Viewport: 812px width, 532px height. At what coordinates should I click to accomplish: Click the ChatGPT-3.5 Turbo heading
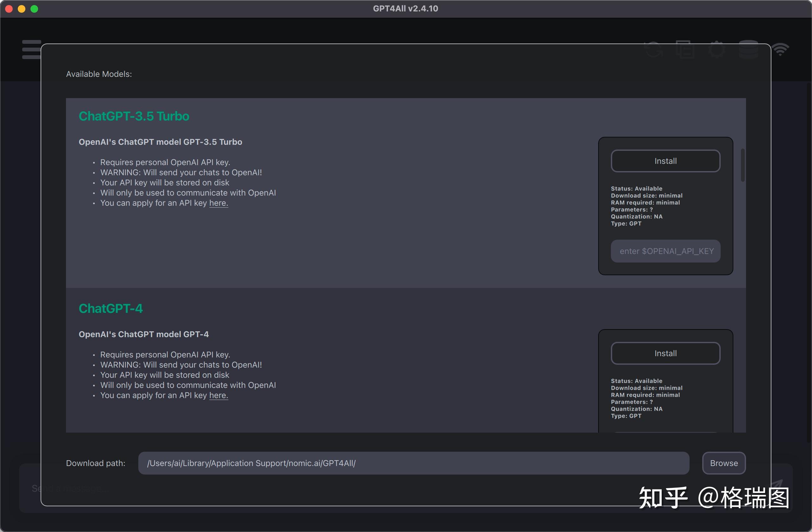134,116
